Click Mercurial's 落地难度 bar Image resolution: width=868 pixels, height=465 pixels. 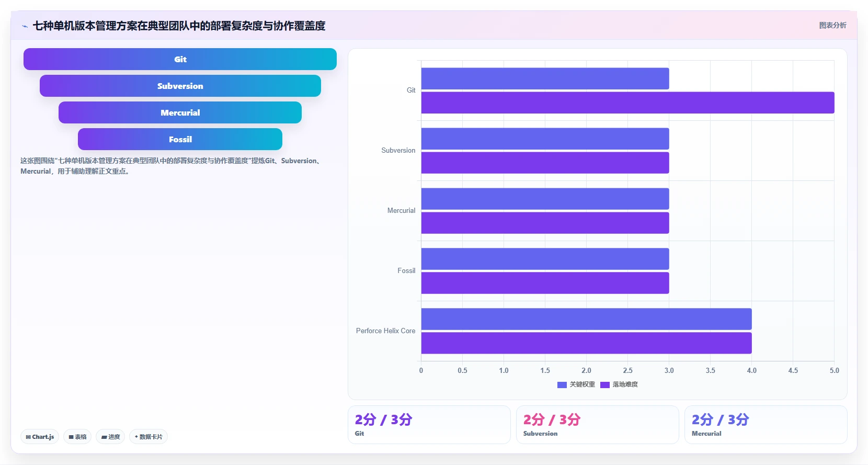pyautogui.click(x=545, y=223)
